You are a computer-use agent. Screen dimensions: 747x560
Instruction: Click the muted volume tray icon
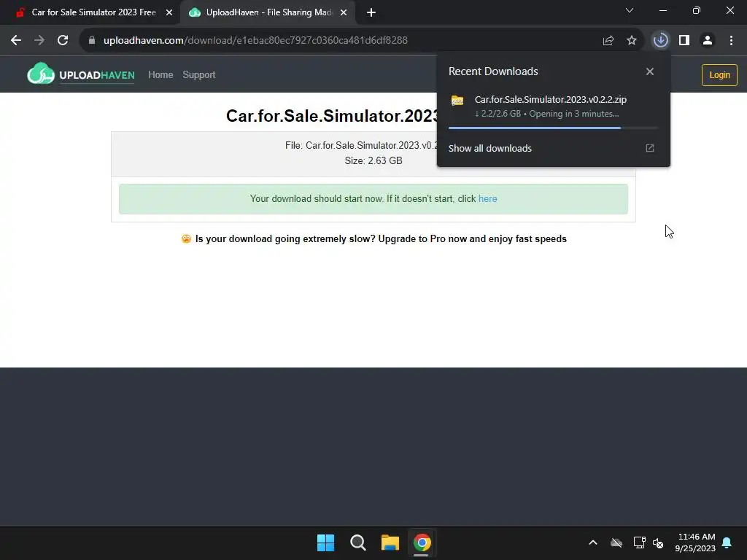tap(658, 542)
